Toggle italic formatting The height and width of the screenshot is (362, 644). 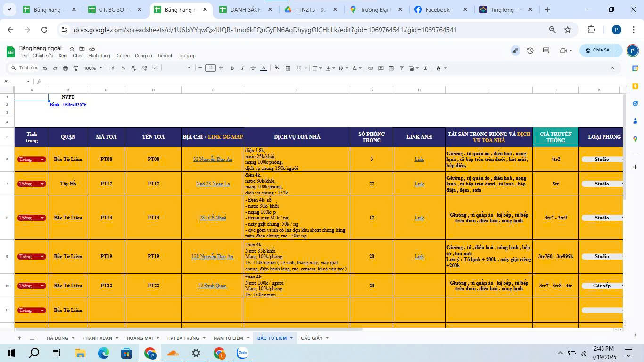click(x=243, y=68)
